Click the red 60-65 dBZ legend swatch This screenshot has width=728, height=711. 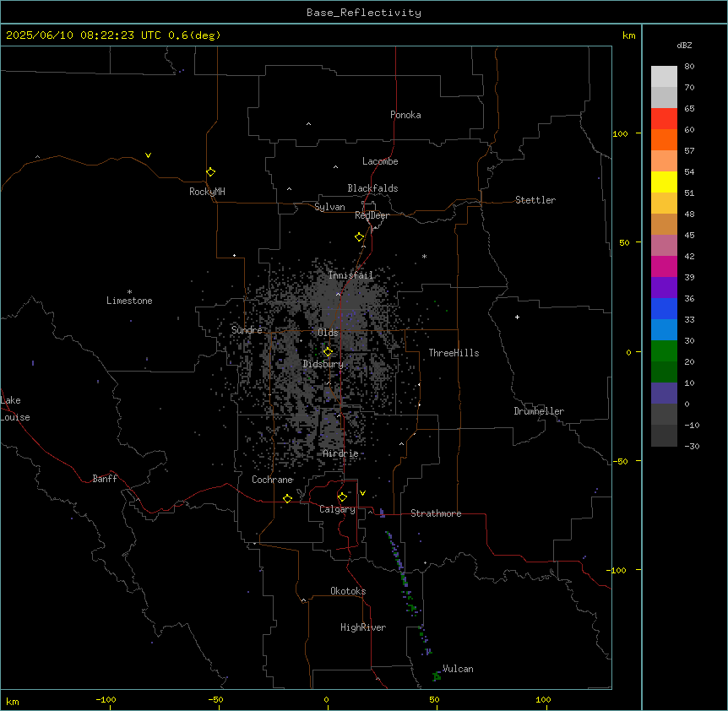point(664,118)
